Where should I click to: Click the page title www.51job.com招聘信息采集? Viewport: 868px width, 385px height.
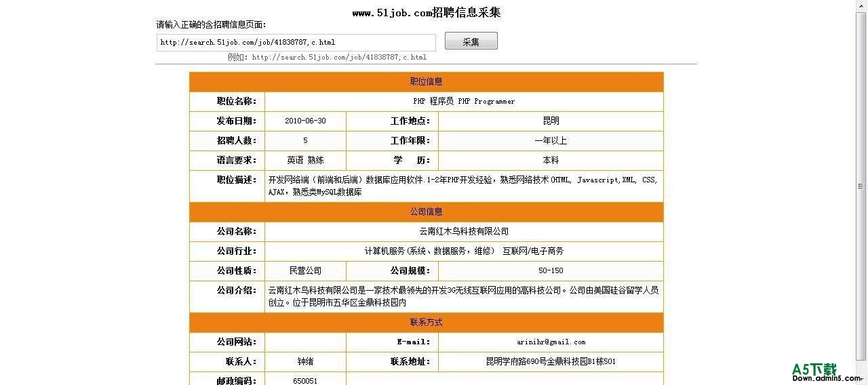pyautogui.click(x=427, y=13)
